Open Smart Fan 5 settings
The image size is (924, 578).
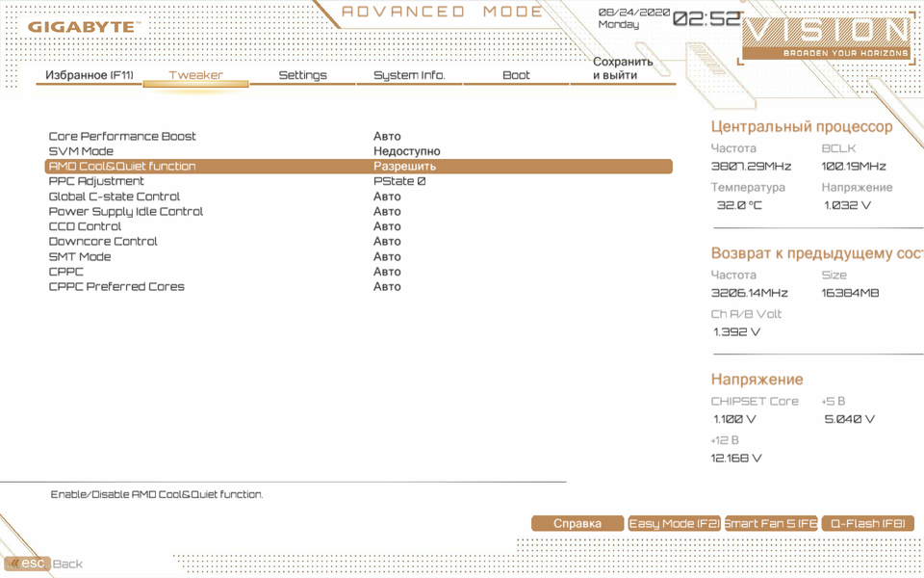coord(771,524)
